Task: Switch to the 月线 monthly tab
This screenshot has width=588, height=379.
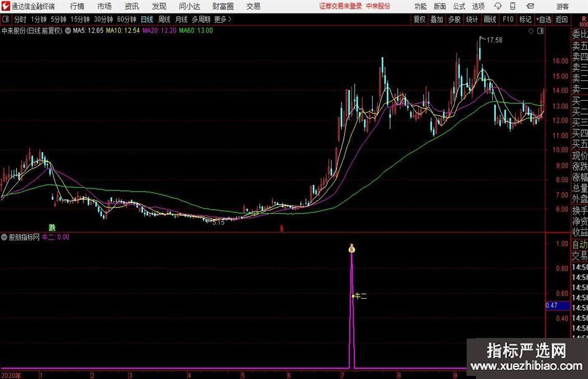Action: [182, 19]
